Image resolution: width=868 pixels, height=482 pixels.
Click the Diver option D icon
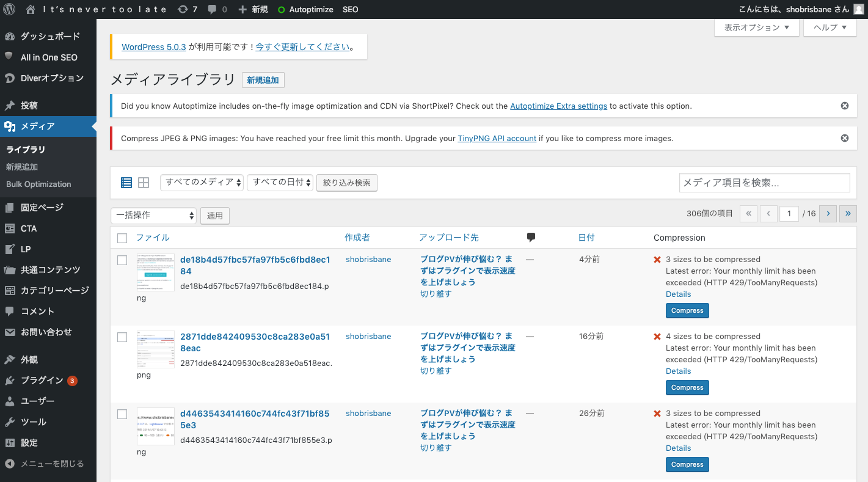pos(9,78)
